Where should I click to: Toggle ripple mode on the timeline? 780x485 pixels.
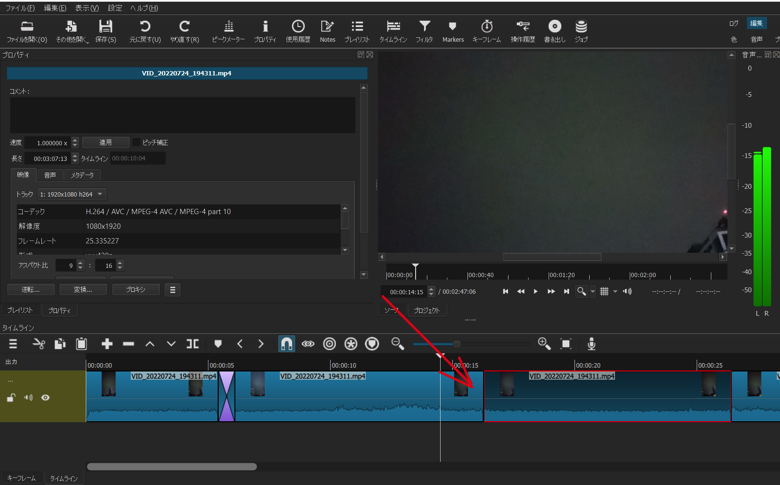(x=329, y=344)
